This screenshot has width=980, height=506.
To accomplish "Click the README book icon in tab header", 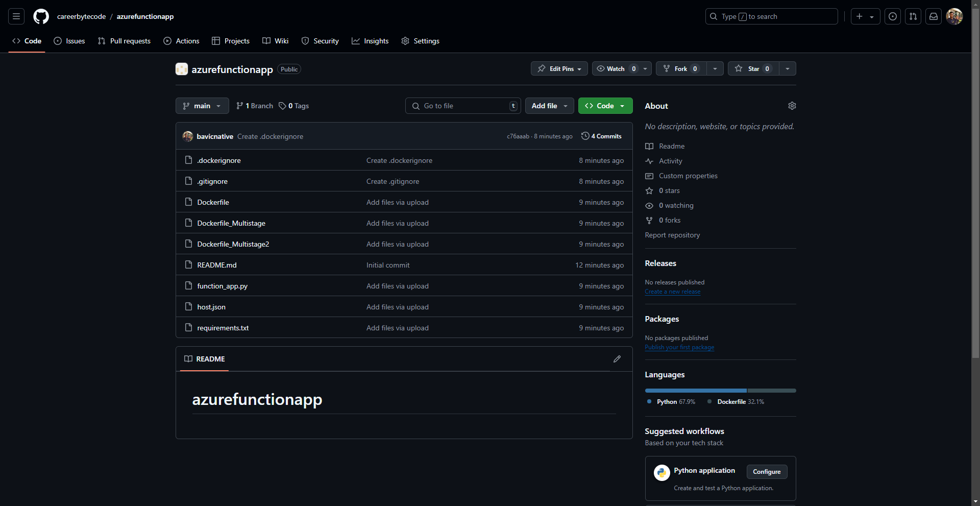I will tap(188, 359).
